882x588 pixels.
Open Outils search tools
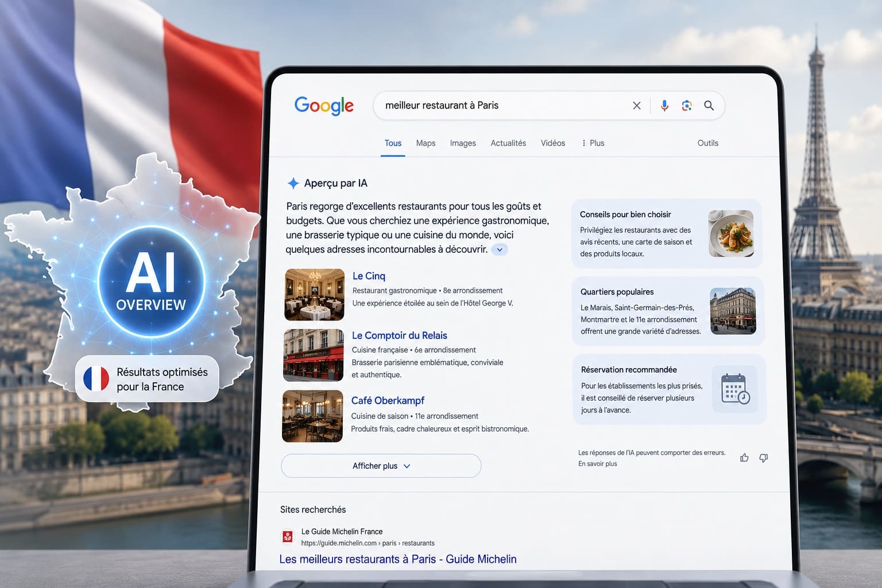[x=708, y=143]
